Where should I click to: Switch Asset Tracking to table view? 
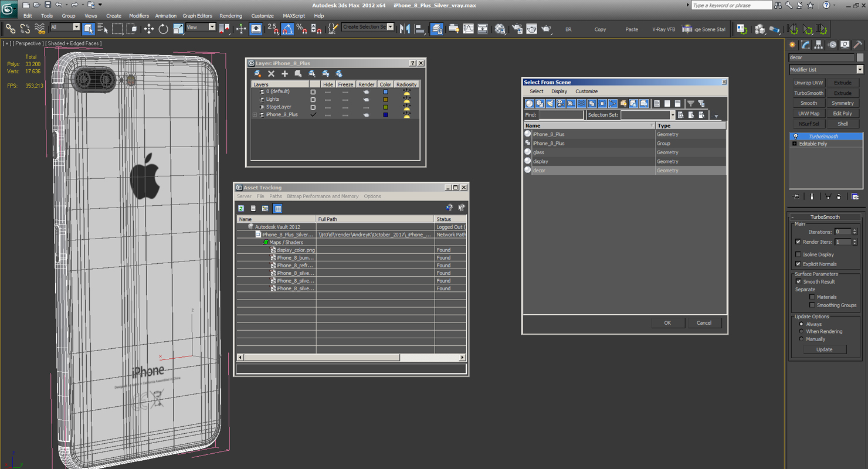point(278,208)
